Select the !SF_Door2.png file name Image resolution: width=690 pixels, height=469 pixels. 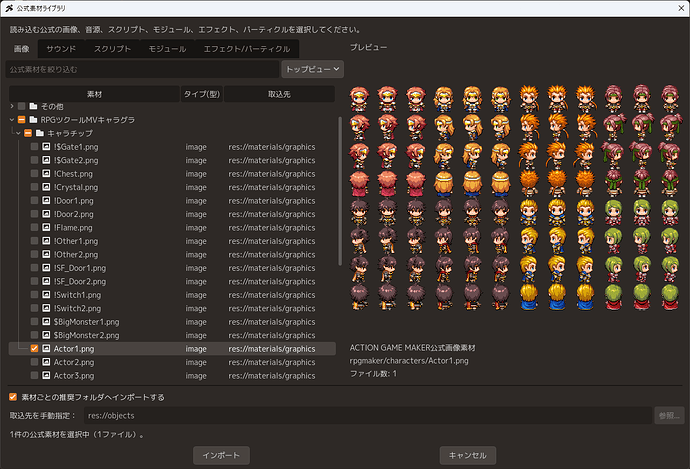[x=80, y=281]
